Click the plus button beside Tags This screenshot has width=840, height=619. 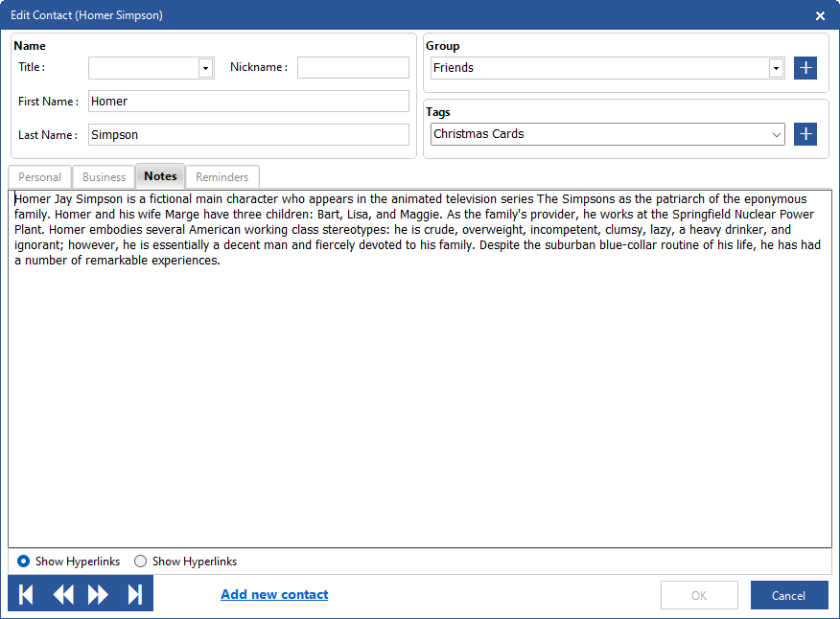click(x=805, y=134)
